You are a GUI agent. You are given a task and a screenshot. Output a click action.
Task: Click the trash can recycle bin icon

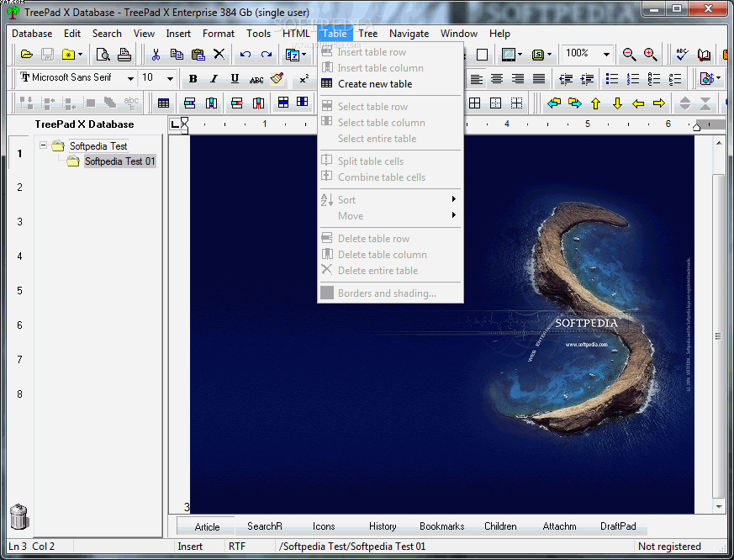(19, 517)
